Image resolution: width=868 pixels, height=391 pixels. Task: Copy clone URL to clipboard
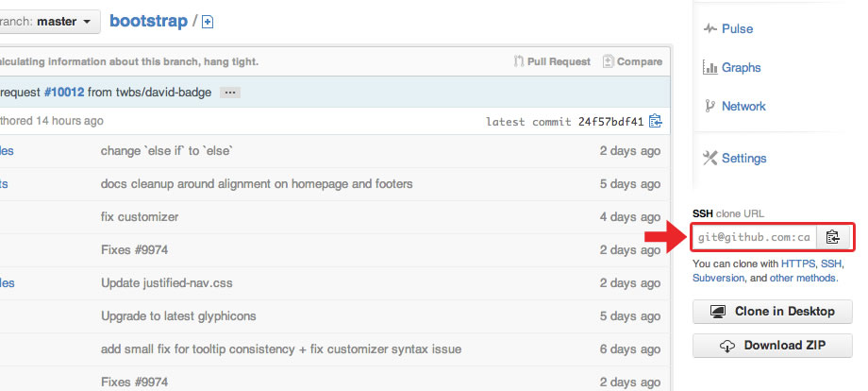[x=833, y=238]
